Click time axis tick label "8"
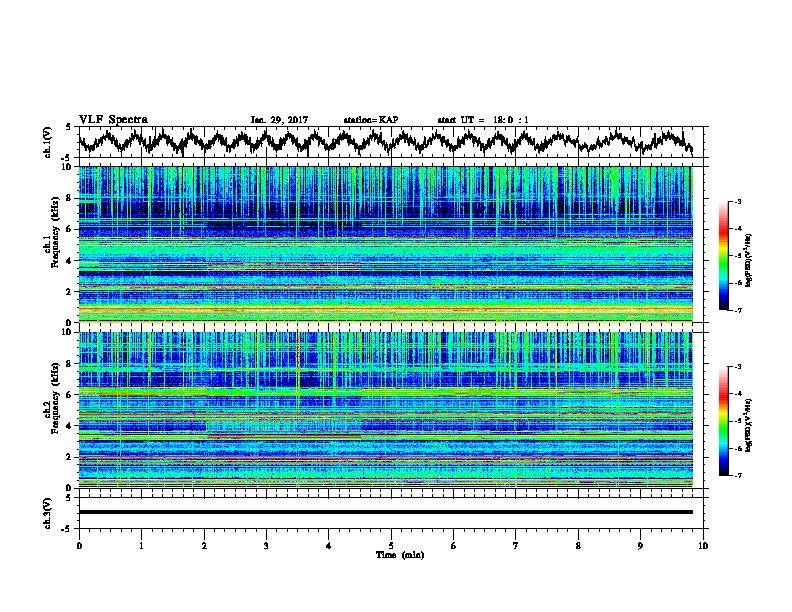The height and width of the screenshot is (612, 792). click(x=578, y=545)
